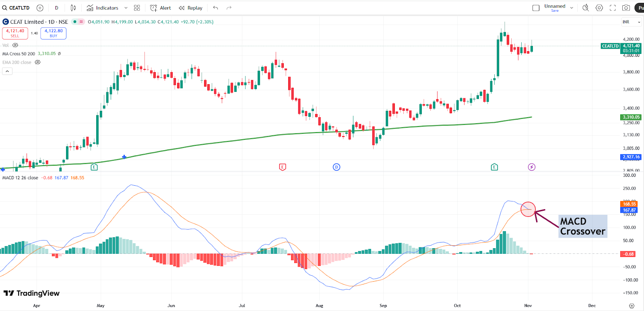This screenshot has height=311, width=644.
Task: Open the layout grid templates icon
Action: (137, 8)
